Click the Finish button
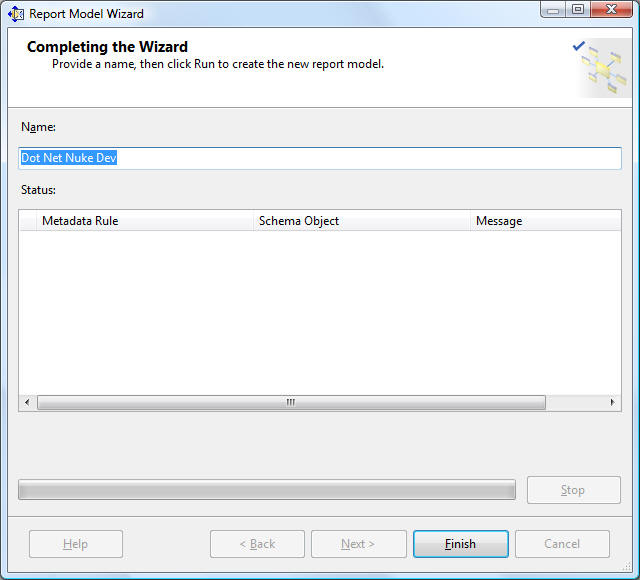Viewport: 640px width, 580px height. click(461, 544)
